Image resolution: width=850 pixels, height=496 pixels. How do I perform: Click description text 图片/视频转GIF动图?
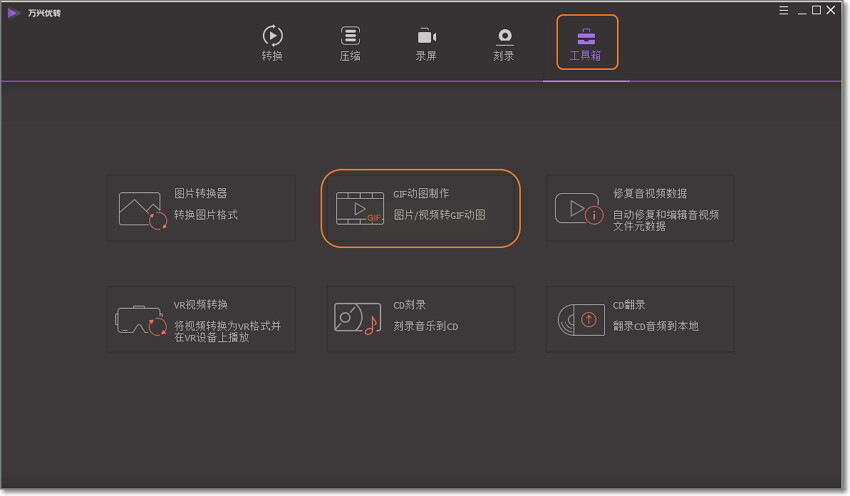439,215
